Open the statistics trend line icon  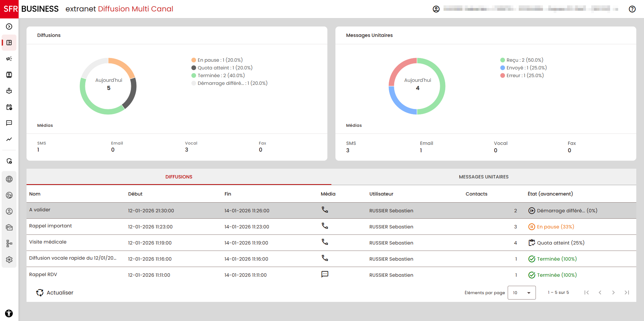coord(9,139)
